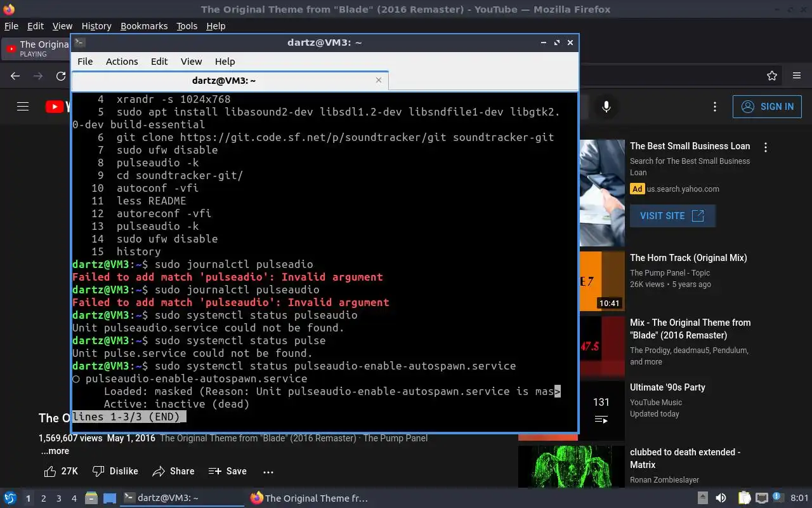This screenshot has width=812, height=508.
Task: Open terminal View menu
Action: (191, 62)
